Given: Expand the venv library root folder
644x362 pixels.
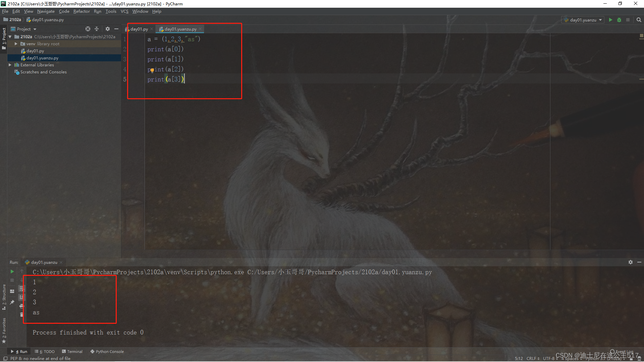Looking at the screenshot, I should (16, 44).
